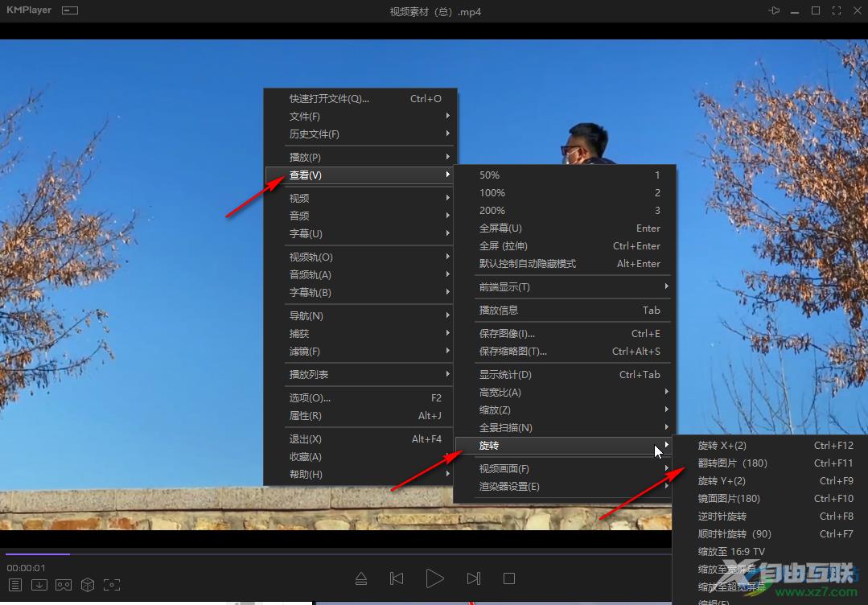The width and height of the screenshot is (868, 605).
Task: Choose 翻转图片 (180) flip option
Action: click(771, 463)
